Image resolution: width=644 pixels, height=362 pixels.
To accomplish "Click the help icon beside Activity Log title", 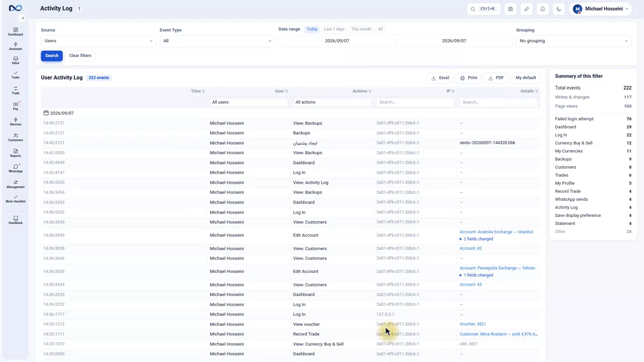I will [x=79, y=9].
